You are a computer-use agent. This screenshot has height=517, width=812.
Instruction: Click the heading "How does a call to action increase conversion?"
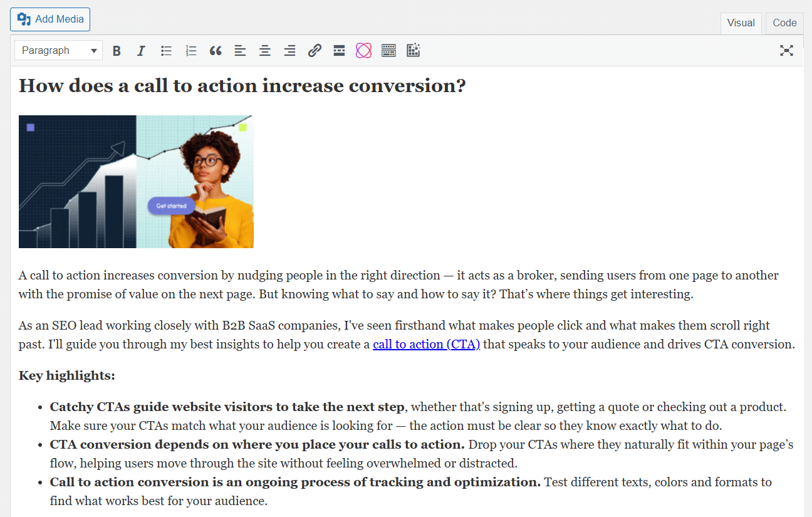pyautogui.click(x=242, y=86)
